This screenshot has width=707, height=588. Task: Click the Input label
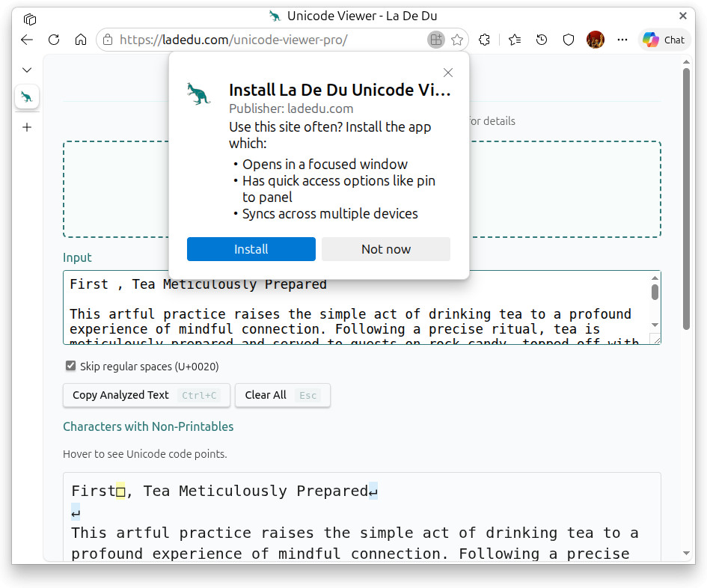pyautogui.click(x=77, y=257)
